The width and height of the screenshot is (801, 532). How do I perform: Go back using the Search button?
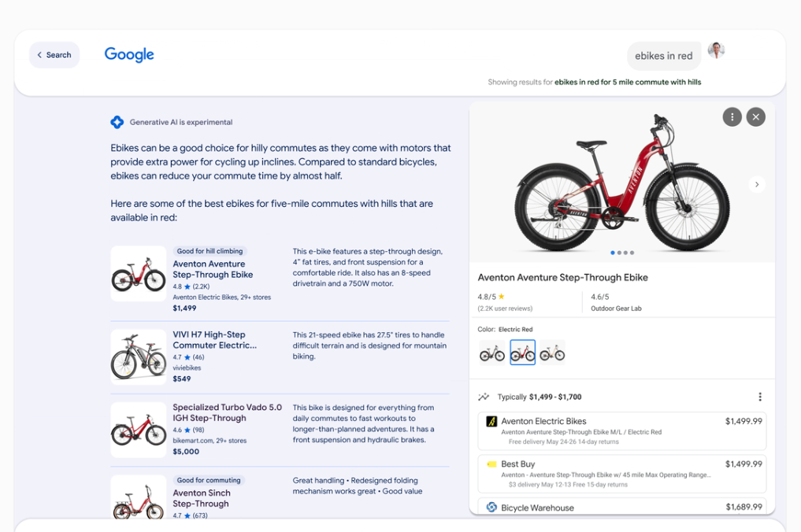point(54,55)
